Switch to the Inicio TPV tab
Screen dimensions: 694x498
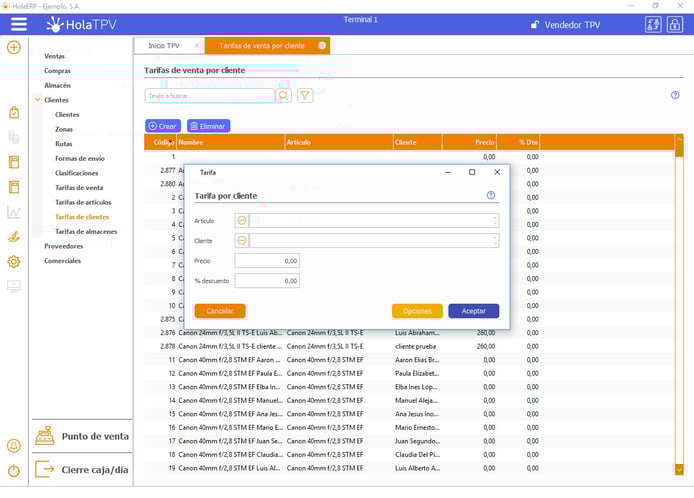(x=164, y=46)
